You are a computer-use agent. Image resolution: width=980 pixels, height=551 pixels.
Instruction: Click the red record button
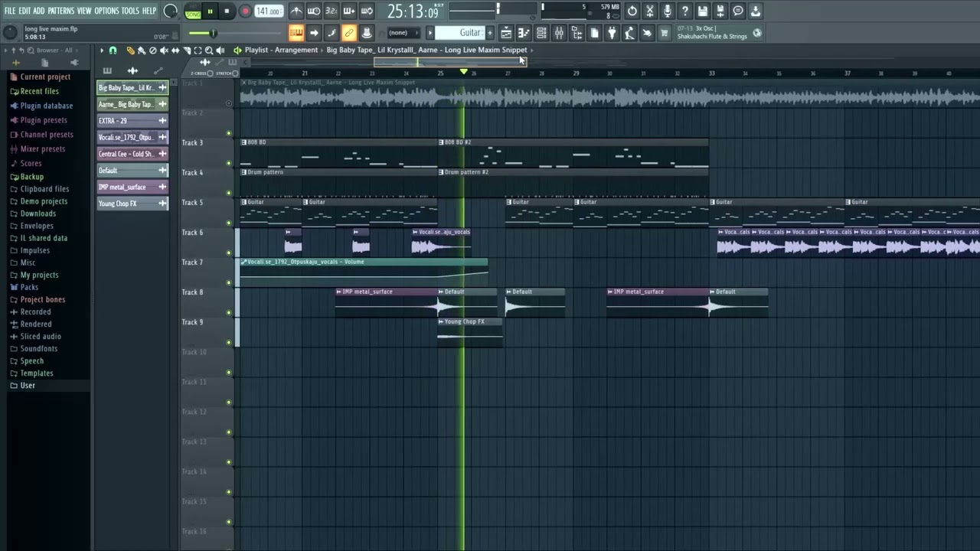[x=245, y=11]
